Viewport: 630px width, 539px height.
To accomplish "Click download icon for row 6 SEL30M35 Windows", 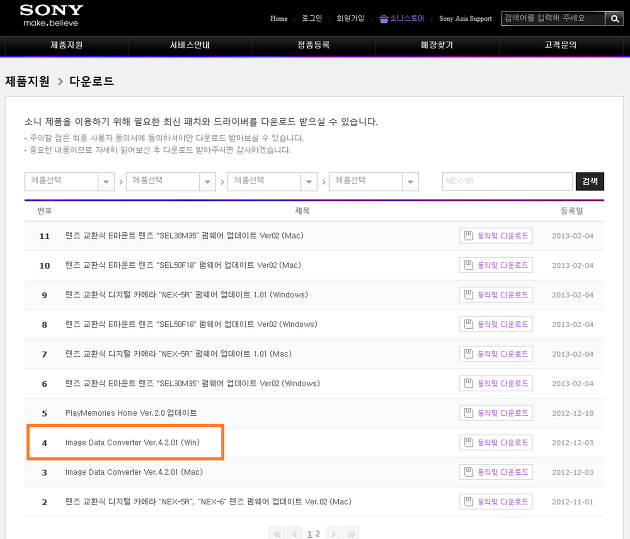I will pyautogui.click(x=468, y=383).
